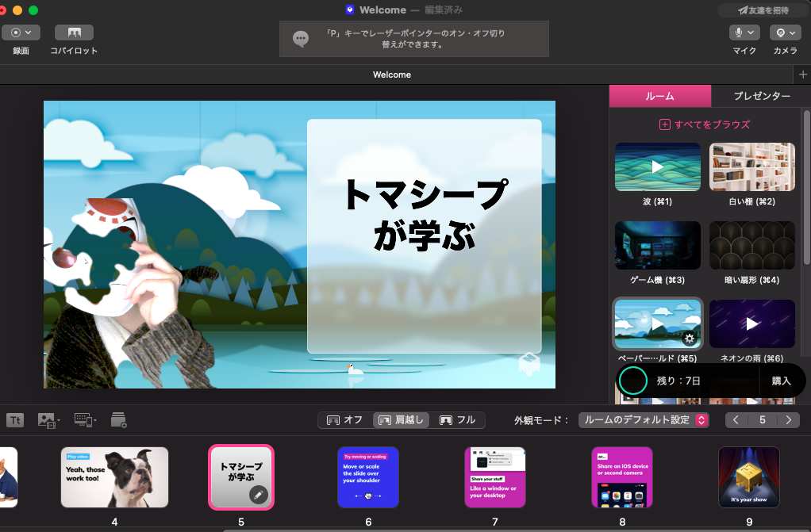Open the camera dropdown chevron
This screenshot has height=532, width=811.
[x=793, y=33]
